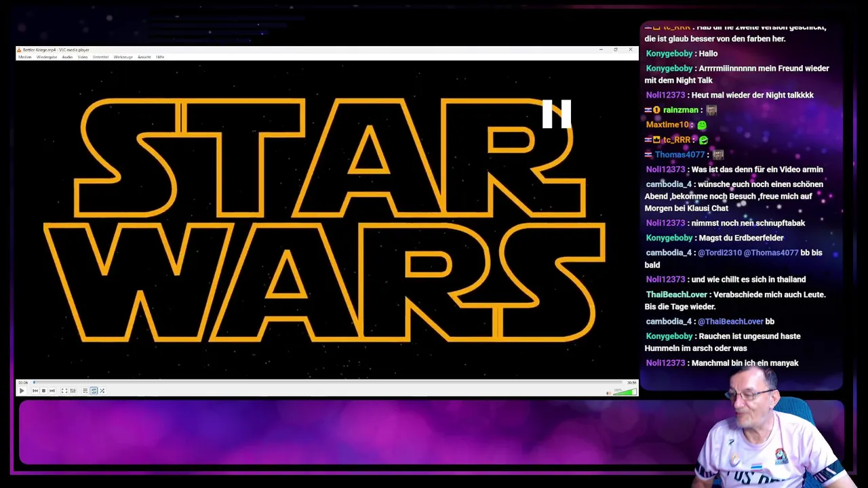Toggle shuffle random playback icon
The image size is (868, 488).
pyautogui.click(x=102, y=390)
